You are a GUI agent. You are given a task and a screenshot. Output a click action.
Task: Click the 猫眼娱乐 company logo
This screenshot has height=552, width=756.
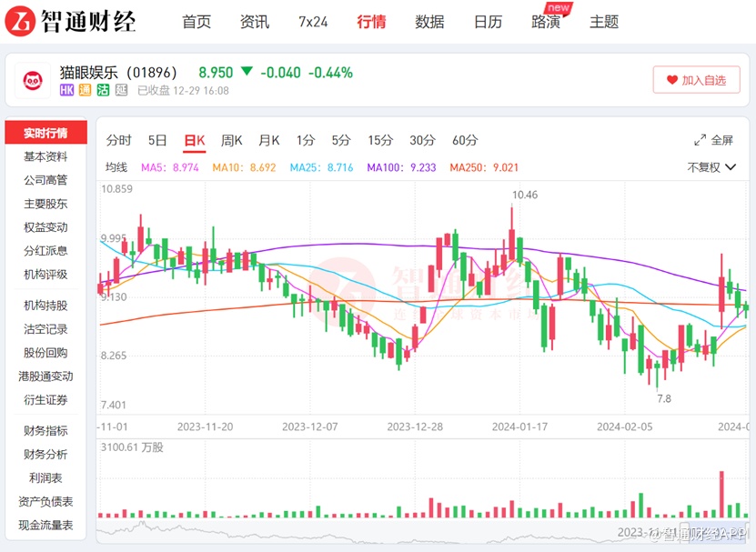click(x=33, y=81)
